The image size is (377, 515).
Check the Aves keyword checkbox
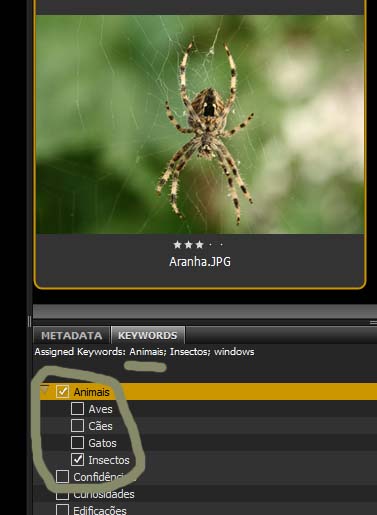pos(77,408)
